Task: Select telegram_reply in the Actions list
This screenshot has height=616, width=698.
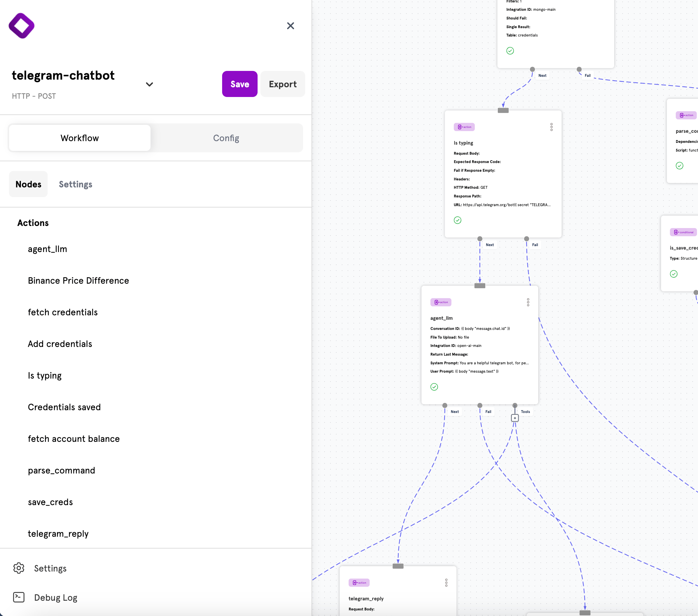Action: (x=58, y=534)
